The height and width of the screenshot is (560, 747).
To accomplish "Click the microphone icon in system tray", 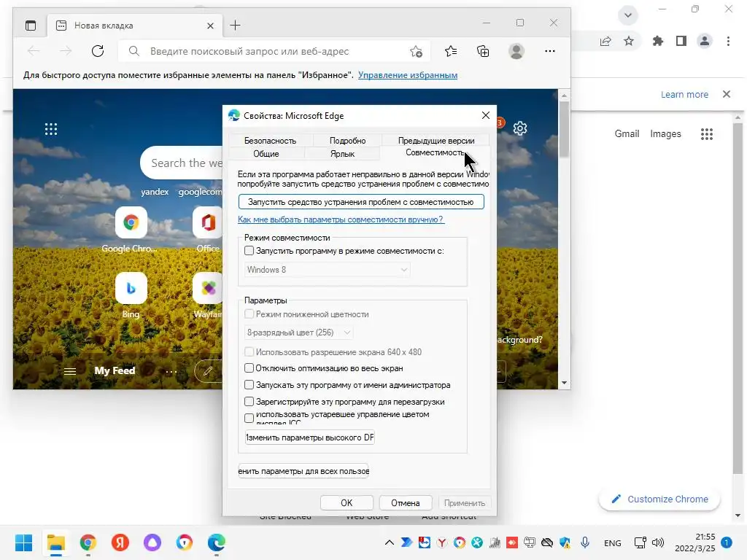I will click(x=585, y=542).
